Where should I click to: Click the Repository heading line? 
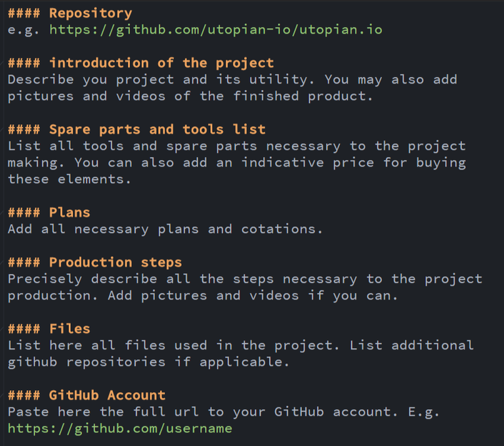click(90, 13)
